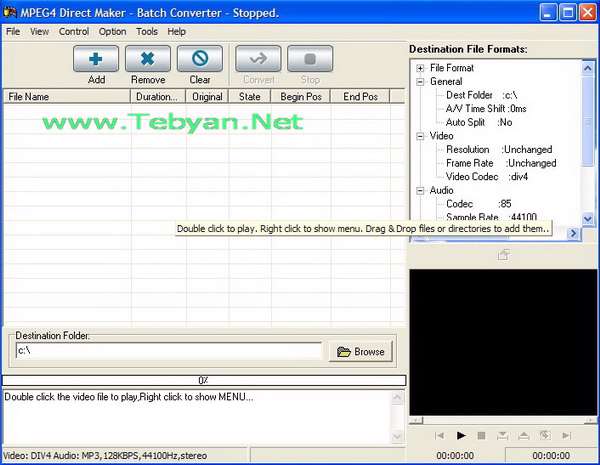
Task: Open the File menu
Action: (x=13, y=31)
